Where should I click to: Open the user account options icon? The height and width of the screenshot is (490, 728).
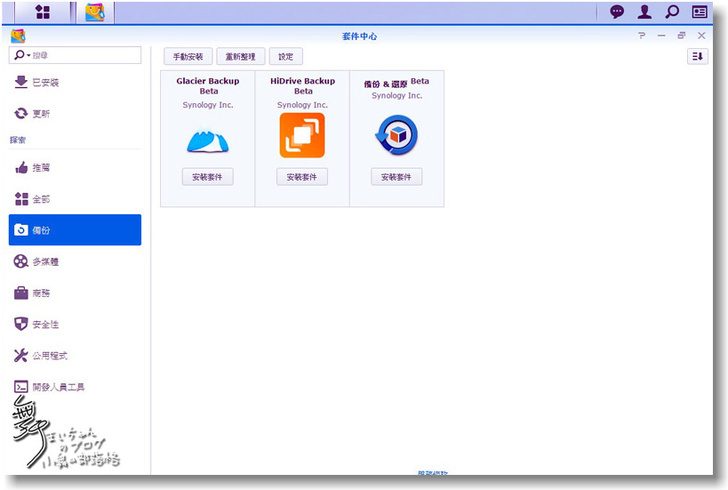coord(645,12)
